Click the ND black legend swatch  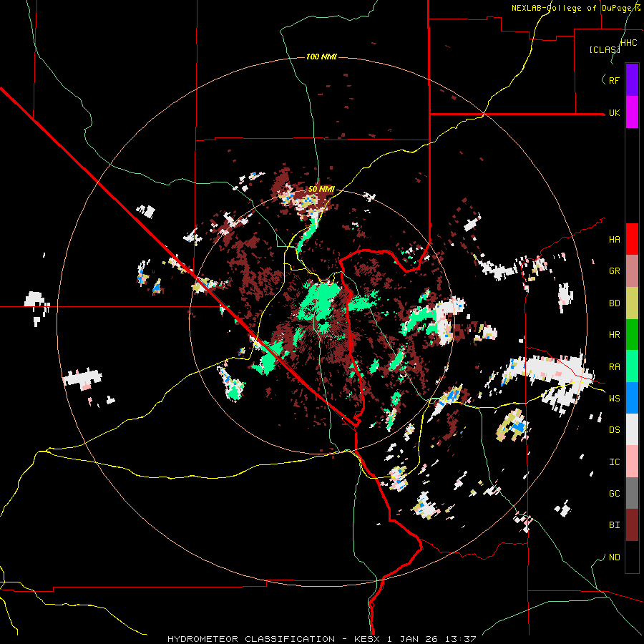632,557
